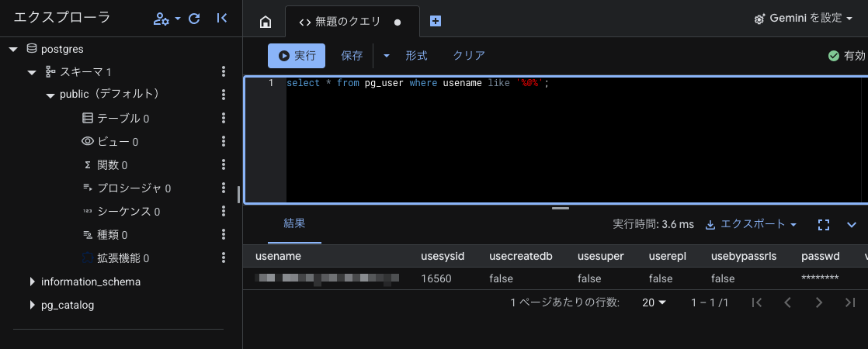
Task: Open more options for 拡張機能 0
Action: [x=224, y=257]
